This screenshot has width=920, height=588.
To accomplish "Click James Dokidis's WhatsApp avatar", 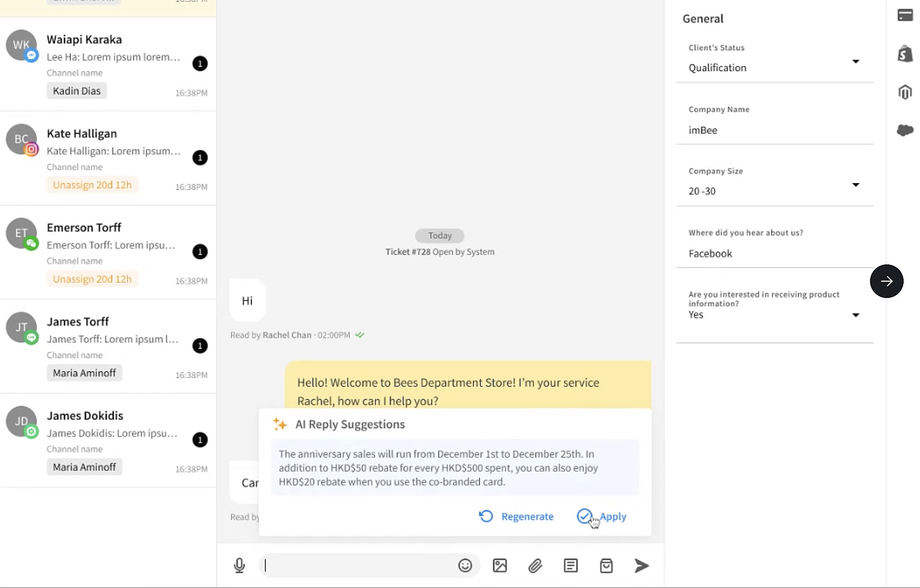I will coord(21,421).
